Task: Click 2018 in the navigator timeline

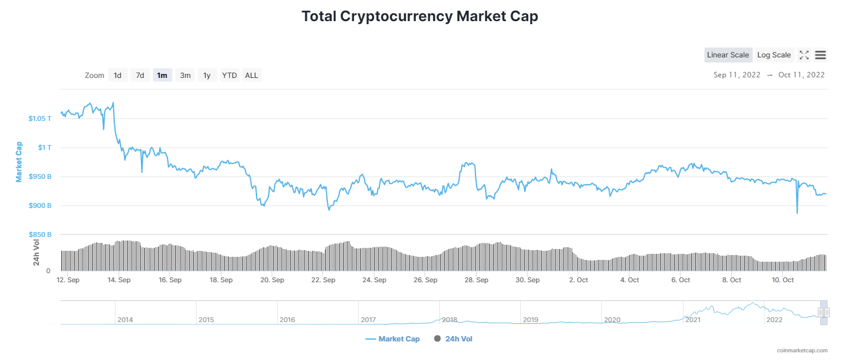Action: coord(449,320)
